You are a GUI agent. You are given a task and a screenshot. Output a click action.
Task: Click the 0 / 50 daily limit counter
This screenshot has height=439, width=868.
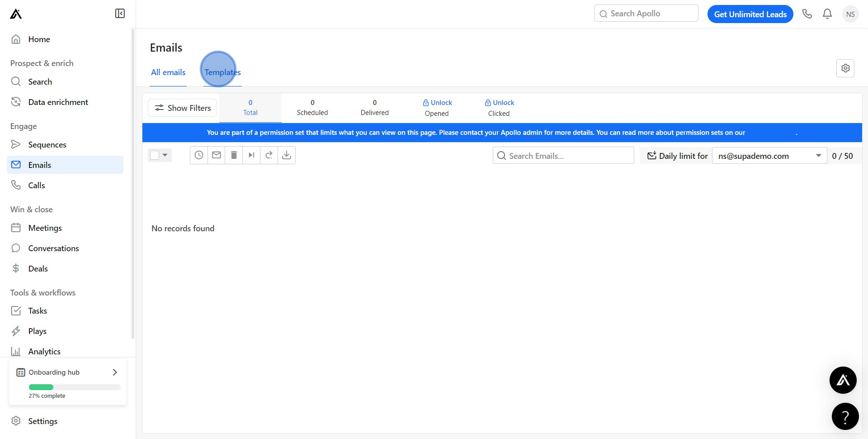coord(842,156)
